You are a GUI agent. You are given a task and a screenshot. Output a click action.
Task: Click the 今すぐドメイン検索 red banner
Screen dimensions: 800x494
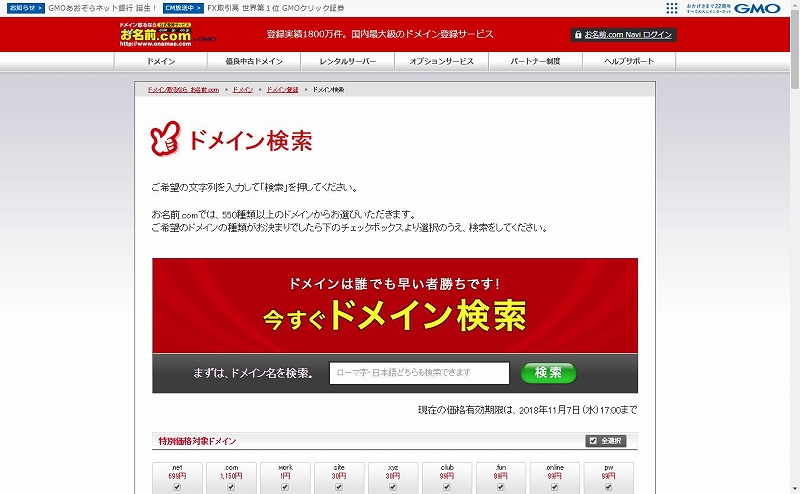[x=395, y=305]
